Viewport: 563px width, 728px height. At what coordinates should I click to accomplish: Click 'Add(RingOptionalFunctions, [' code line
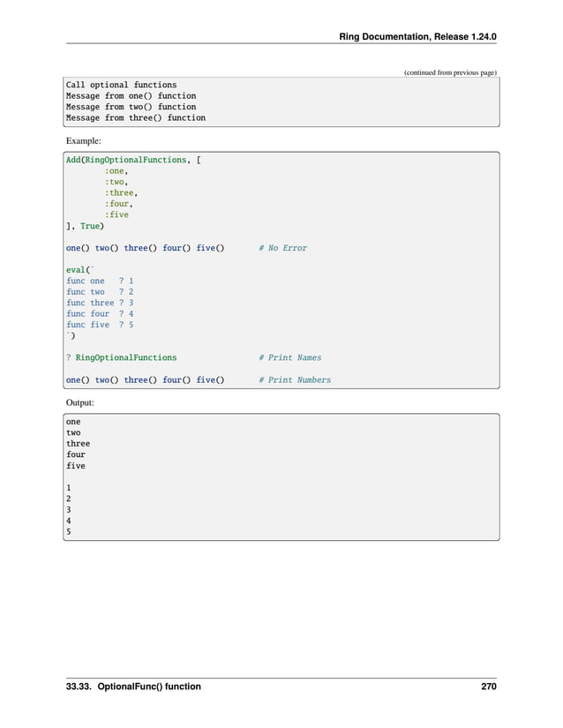[133, 160]
